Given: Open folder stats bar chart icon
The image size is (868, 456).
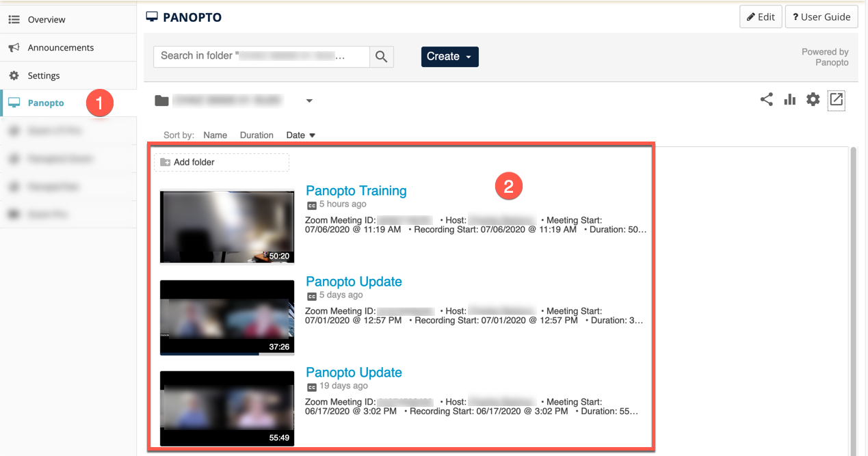Looking at the screenshot, I should coord(790,100).
